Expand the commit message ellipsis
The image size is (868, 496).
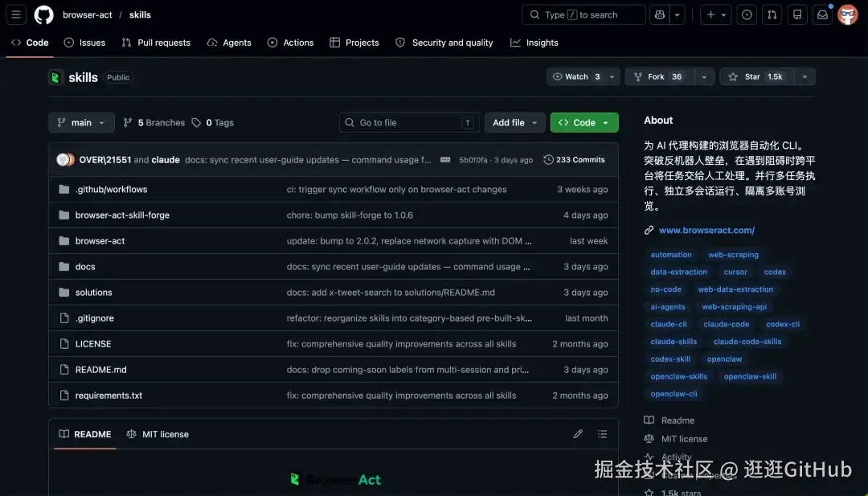(445, 160)
